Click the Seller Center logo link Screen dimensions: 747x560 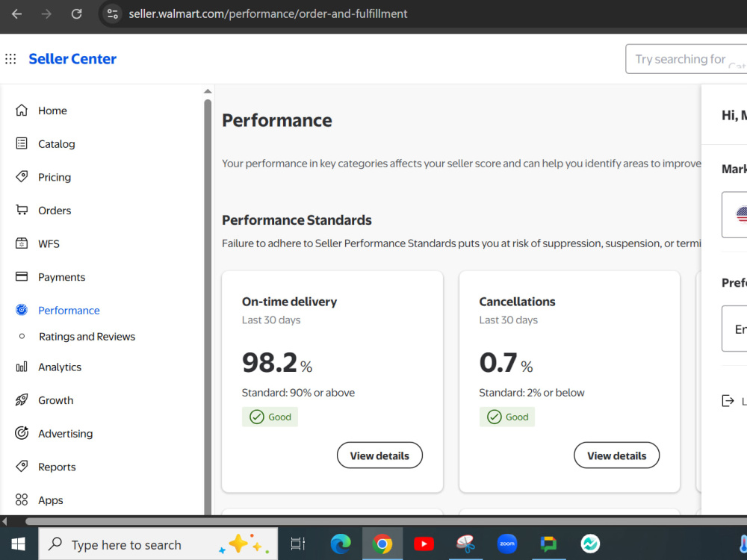72,59
